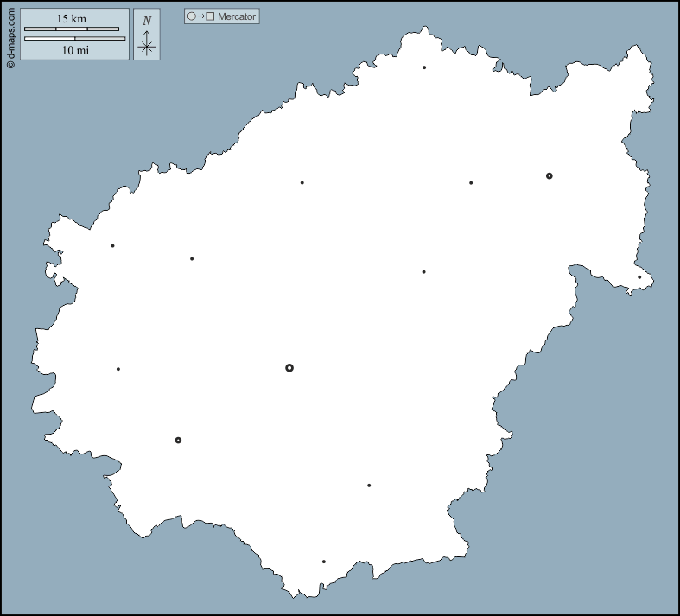
Task: Click the kilometre scale bar
Action: (x=72, y=29)
